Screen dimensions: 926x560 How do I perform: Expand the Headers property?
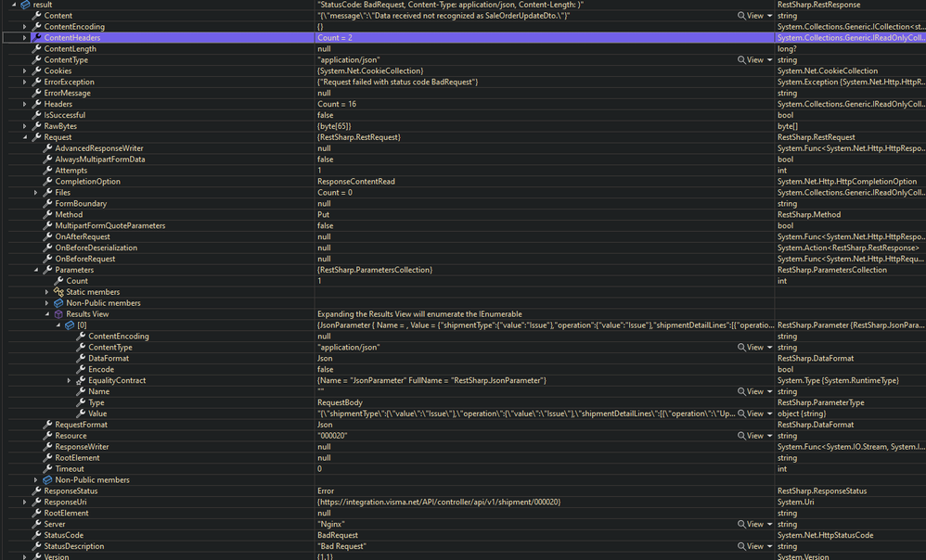pos(24,104)
